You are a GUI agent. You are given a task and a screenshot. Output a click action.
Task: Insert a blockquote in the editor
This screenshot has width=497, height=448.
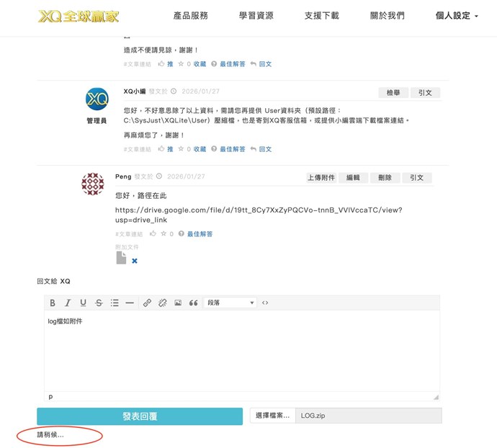coord(193,303)
